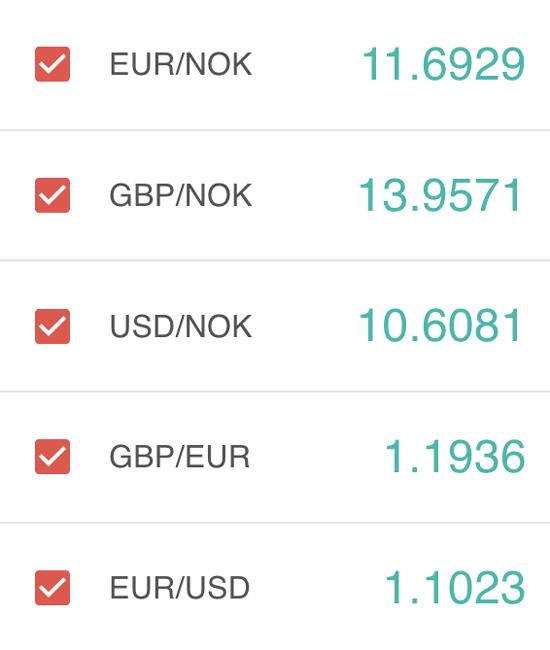Click the white checkmark beside EUR/NOK
The height and width of the screenshot is (650, 550).
click(x=52, y=64)
